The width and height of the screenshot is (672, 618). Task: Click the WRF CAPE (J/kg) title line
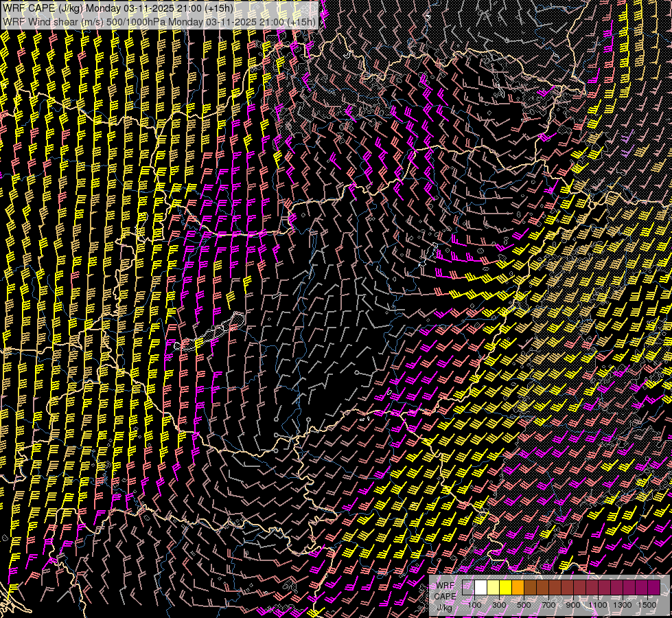pyautogui.click(x=117, y=8)
